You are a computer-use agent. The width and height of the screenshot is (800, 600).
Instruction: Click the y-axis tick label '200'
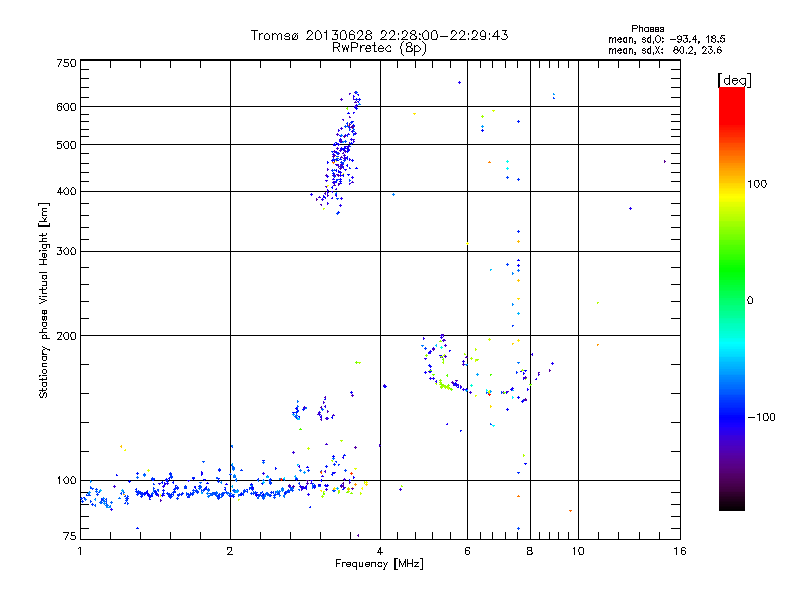[x=66, y=336]
